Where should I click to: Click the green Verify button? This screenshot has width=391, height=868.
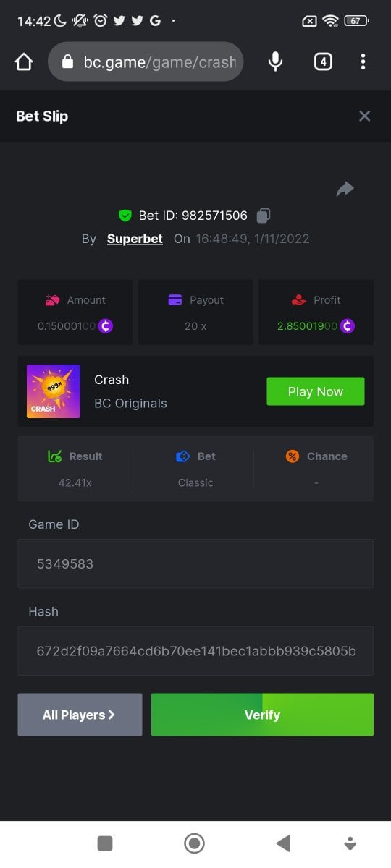(262, 715)
